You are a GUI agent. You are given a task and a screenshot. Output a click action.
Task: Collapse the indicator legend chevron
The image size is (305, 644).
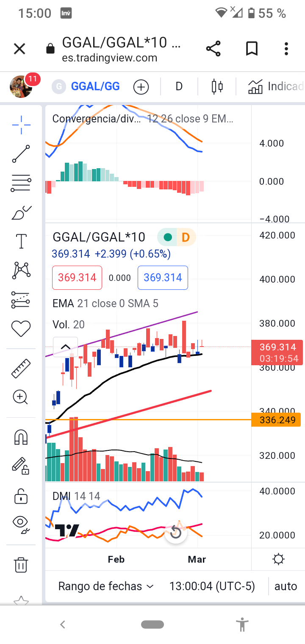click(65, 347)
